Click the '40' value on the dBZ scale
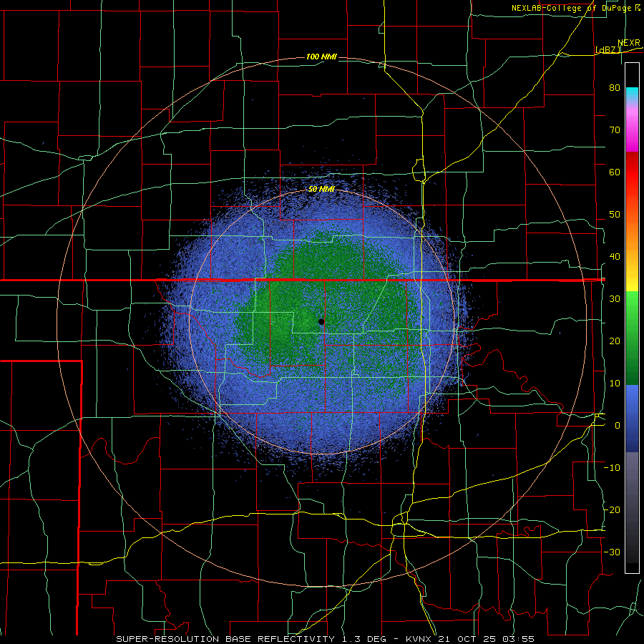The height and width of the screenshot is (644, 644). point(615,257)
